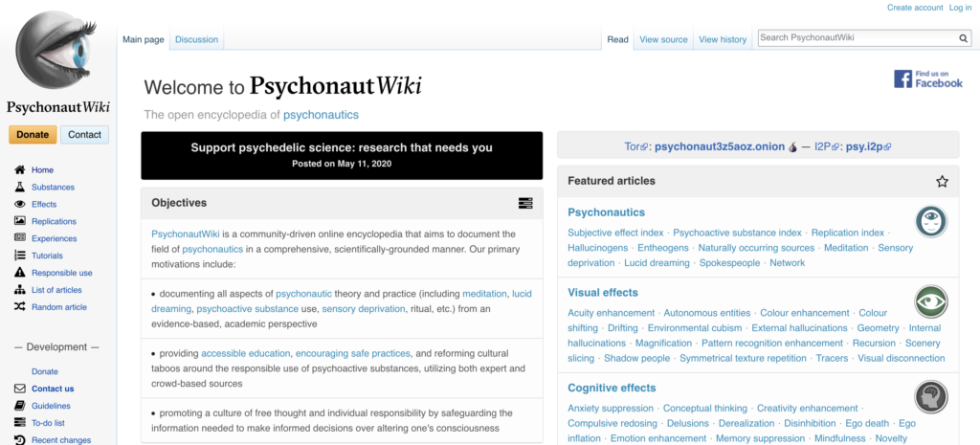Open the Autonomous entities link
Image resolution: width=980 pixels, height=445 pixels.
tap(707, 313)
